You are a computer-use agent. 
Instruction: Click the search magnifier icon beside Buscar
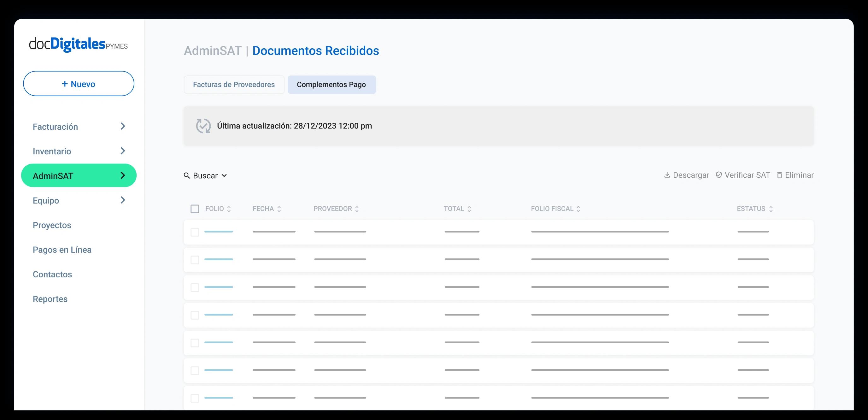pyautogui.click(x=187, y=175)
